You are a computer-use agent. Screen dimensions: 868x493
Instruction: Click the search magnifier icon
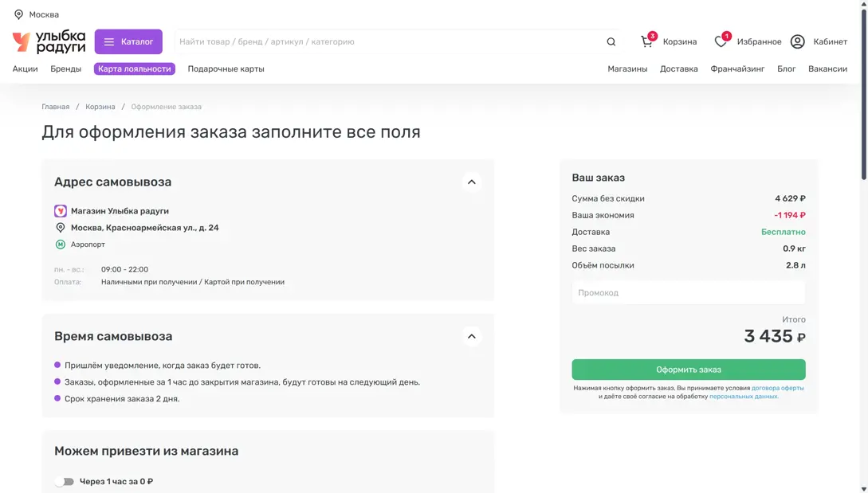[611, 41]
